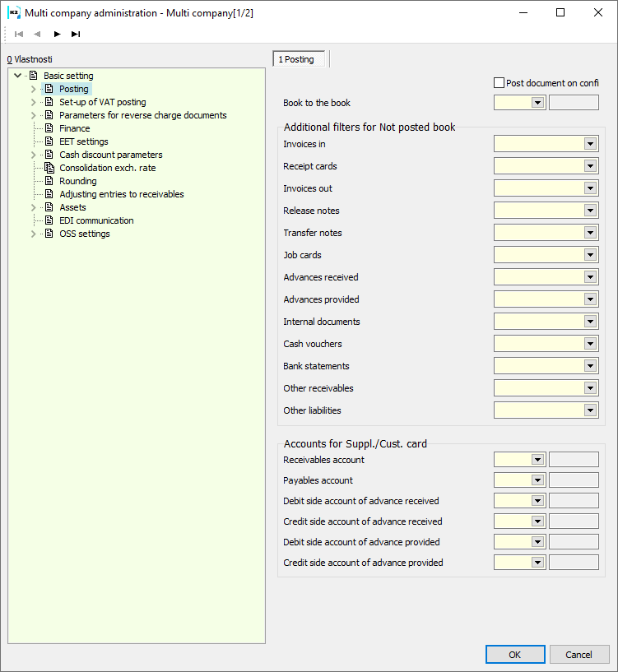
Task: Click the EDI communication document icon
Action: tap(49, 220)
